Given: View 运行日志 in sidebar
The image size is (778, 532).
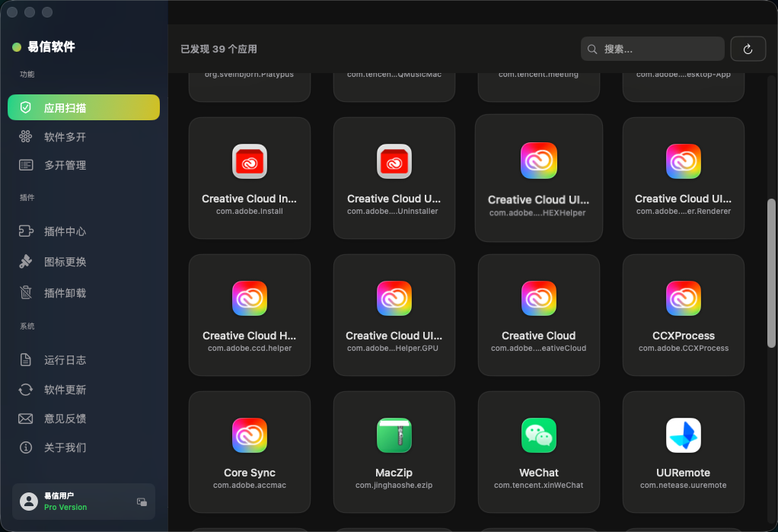Looking at the screenshot, I should tap(65, 360).
